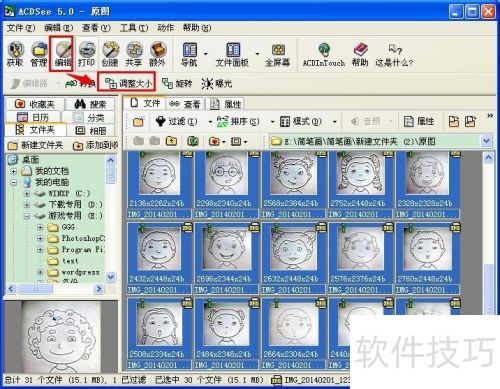Select thumbnail sized 2136x2262x24b

159,185
